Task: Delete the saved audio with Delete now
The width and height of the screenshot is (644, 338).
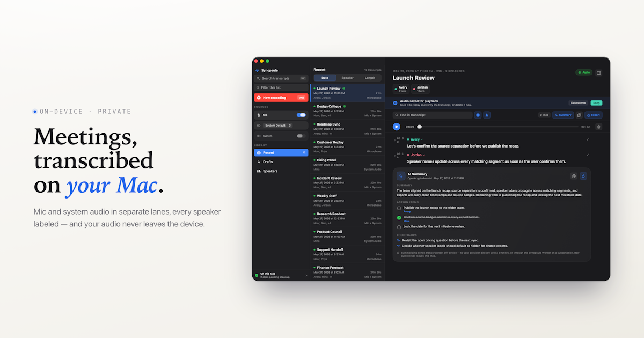Action: [x=578, y=102]
